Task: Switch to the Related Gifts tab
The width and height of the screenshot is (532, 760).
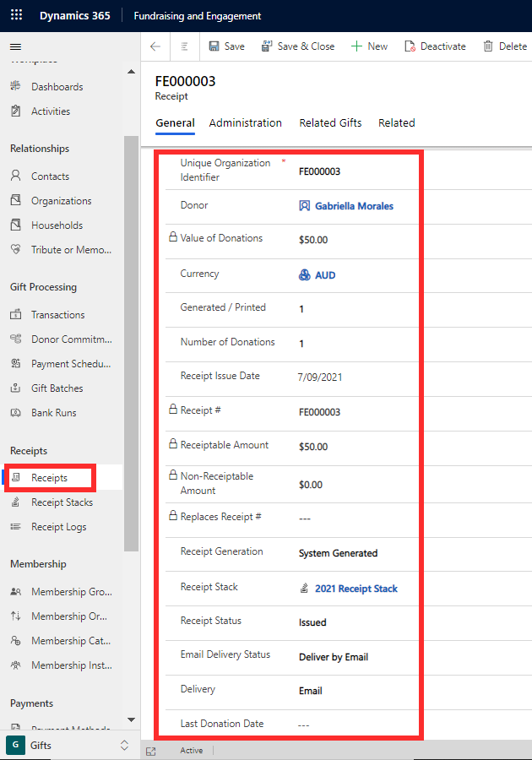Action: [x=330, y=123]
